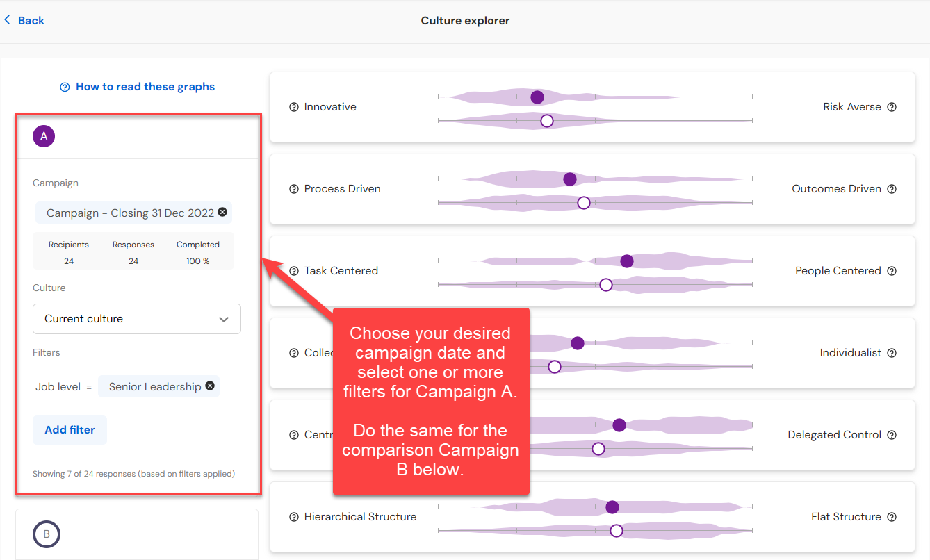930x560 pixels.
Task: Click hollow marker on Individualist scale
Action: click(x=555, y=367)
